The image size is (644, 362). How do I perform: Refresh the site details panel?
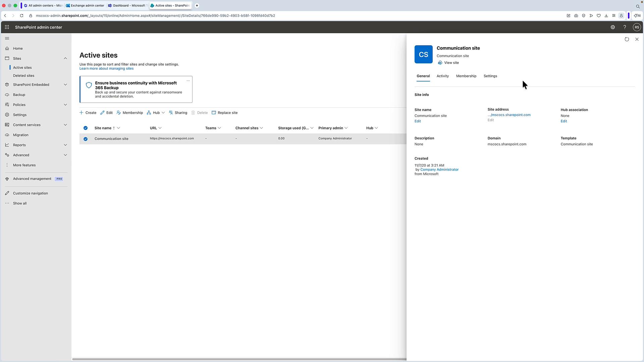coord(627,39)
